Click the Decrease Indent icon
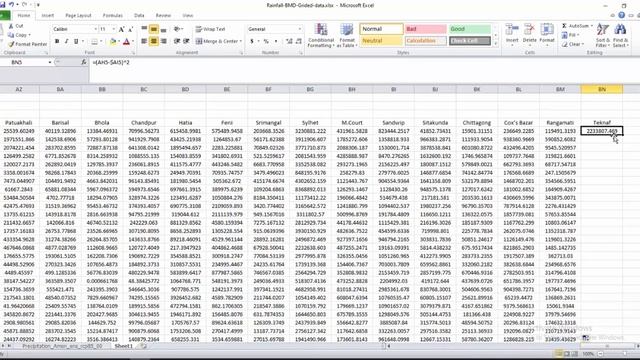 coord(177,41)
